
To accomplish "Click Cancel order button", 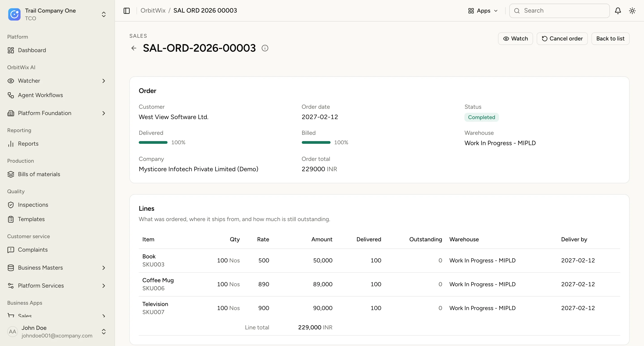I will pos(562,38).
